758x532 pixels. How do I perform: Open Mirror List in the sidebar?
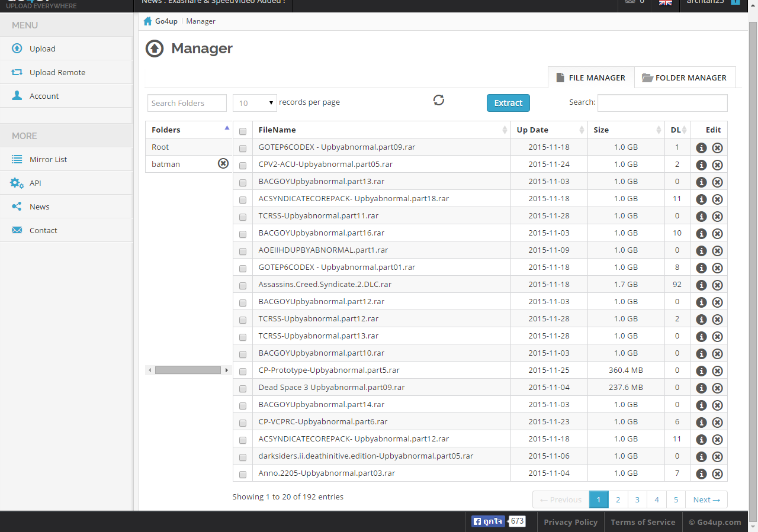[66, 159]
